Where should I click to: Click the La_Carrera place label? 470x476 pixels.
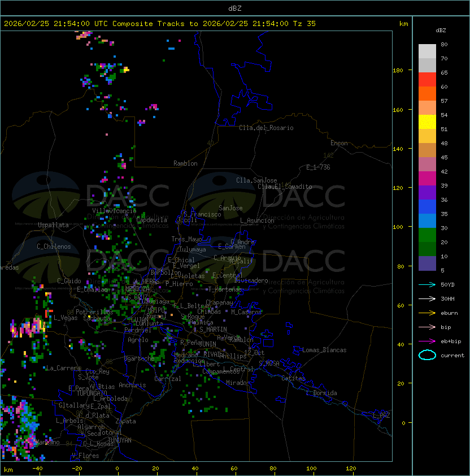[x=63, y=368]
